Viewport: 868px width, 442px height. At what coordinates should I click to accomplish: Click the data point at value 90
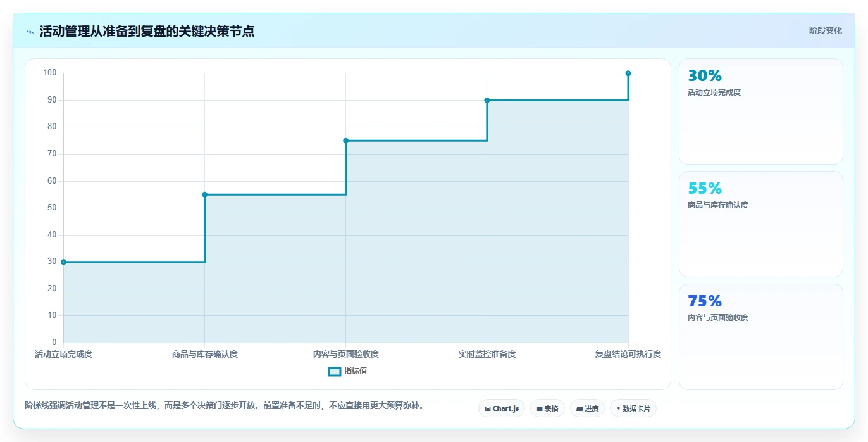point(487,100)
